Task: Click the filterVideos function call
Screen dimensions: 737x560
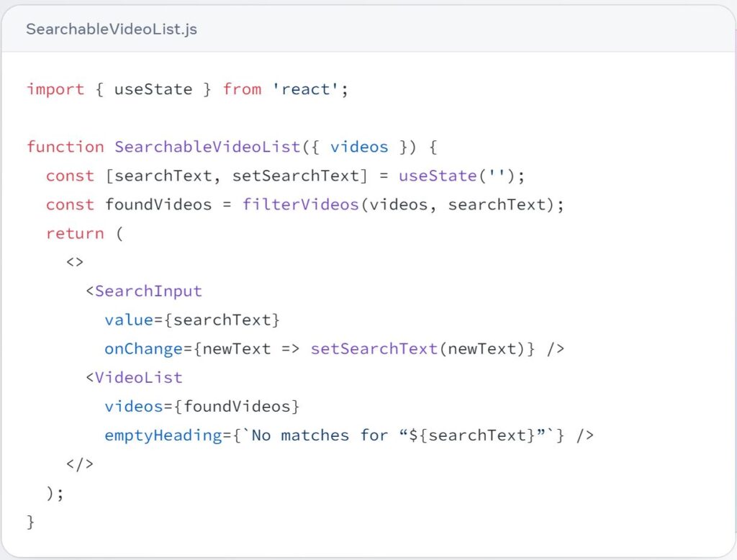Action: click(x=300, y=204)
